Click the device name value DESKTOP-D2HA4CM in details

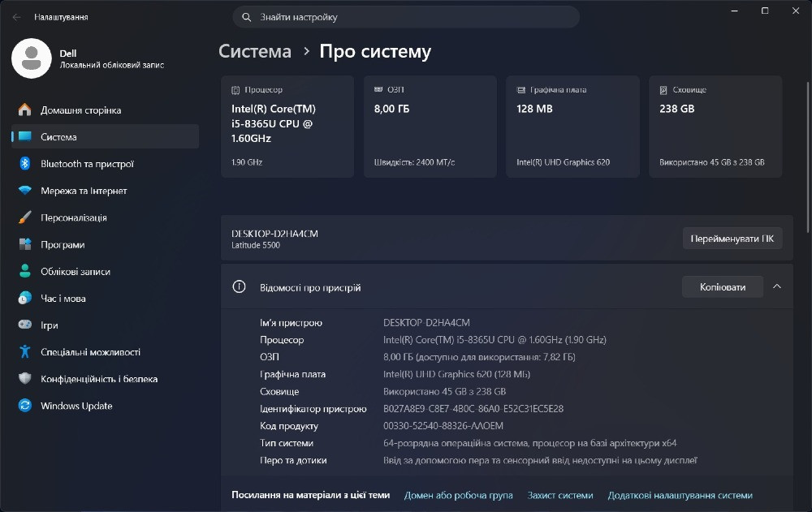(426, 322)
